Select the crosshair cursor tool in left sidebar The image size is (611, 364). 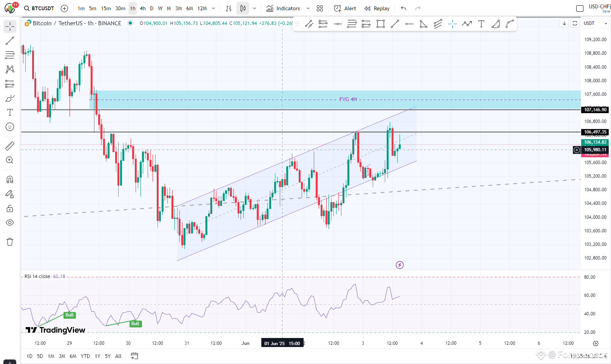tap(10, 26)
